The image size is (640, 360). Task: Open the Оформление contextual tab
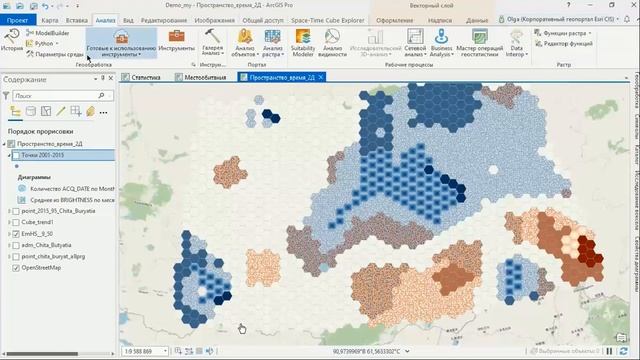pyautogui.click(x=394, y=20)
